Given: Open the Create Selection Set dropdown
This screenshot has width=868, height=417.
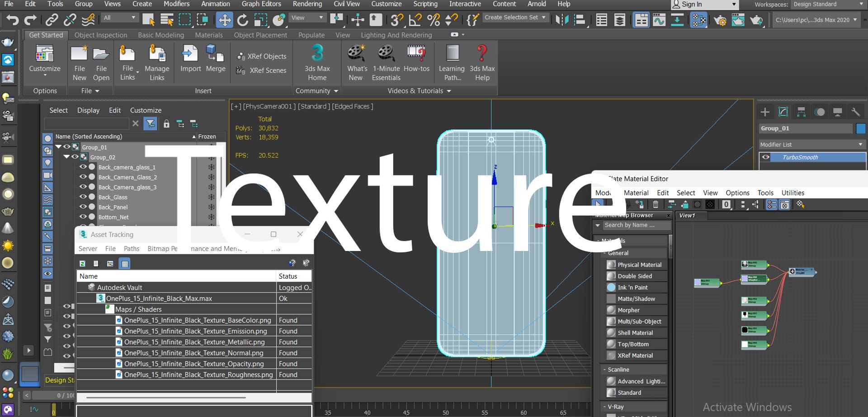Looking at the screenshot, I should 515,18.
